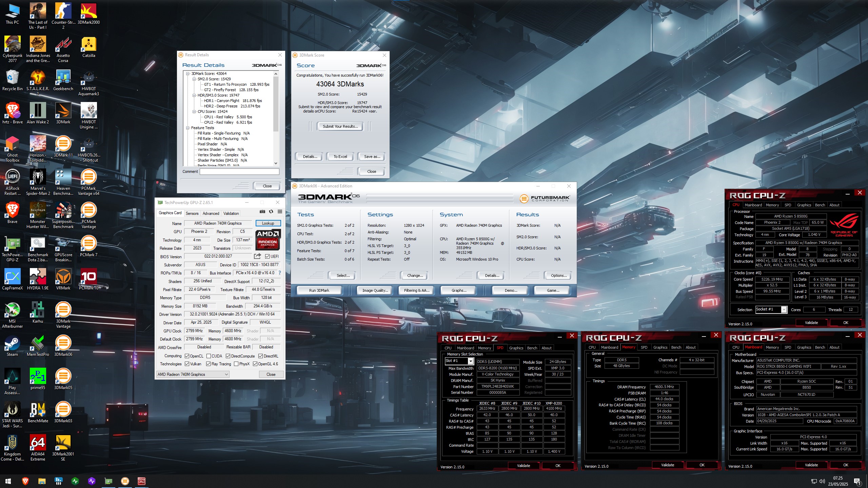Switch to the Validation tab in GPU-Z

tap(231, 213)
